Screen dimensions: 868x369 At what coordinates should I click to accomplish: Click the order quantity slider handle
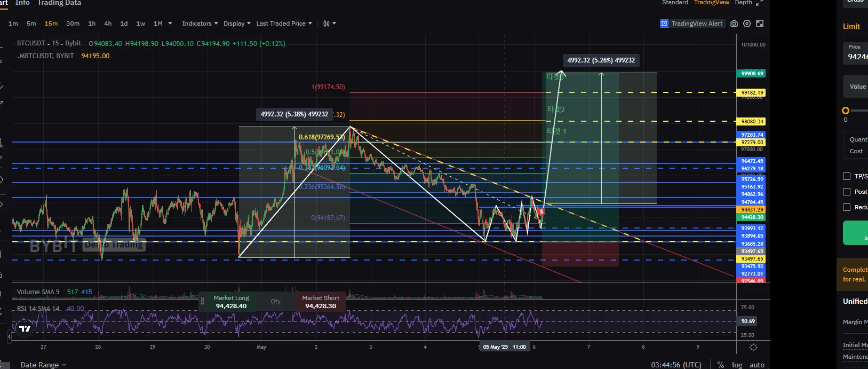tap(846, 111)
